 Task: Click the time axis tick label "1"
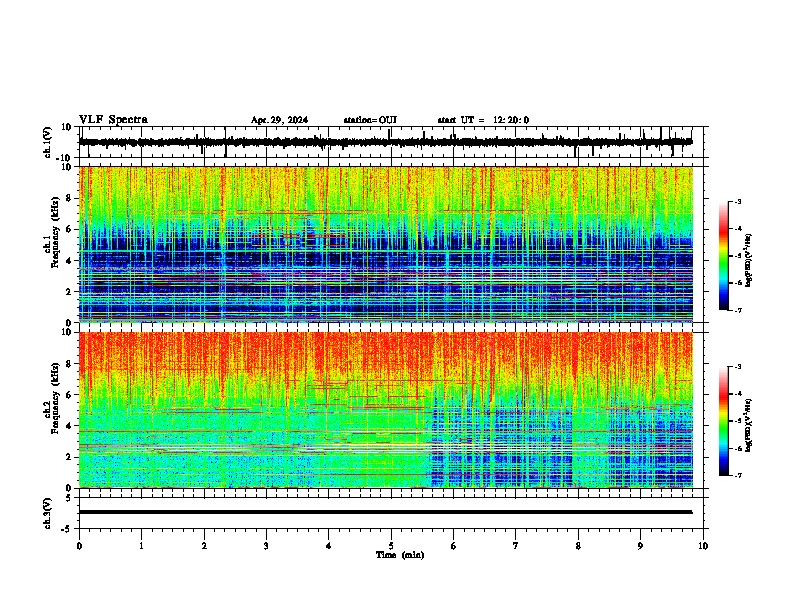click(141, 546)
